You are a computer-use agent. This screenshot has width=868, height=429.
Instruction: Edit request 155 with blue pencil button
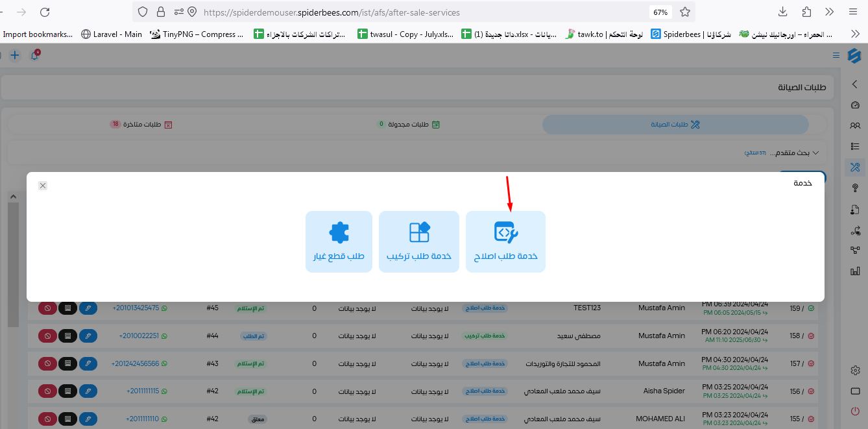[x=88, y=419]
